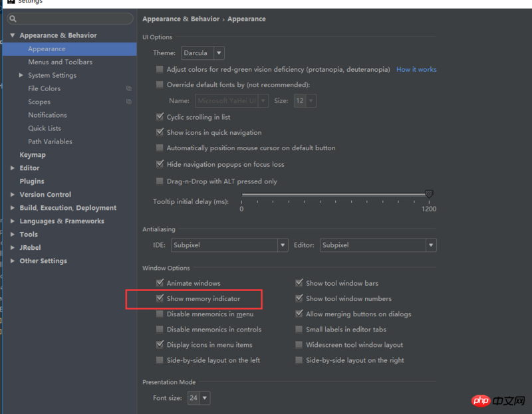Open the Editor antialiasing Subpixel dropdown
532x414 pixels.
(378, 245)
